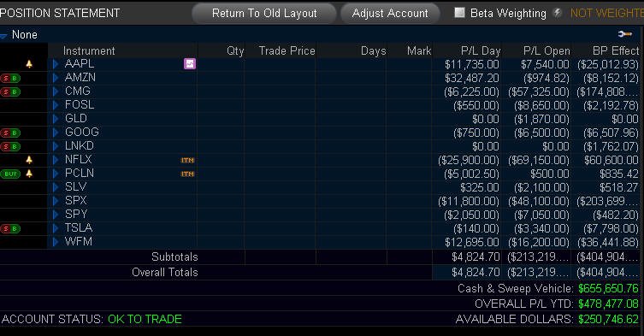Expand the TSLA position row

click(56, 228)
